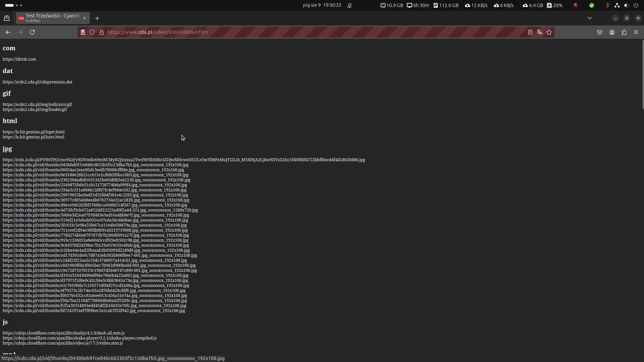Click the gif section heading
Image resolution: width=644 pixels, height=362 pixels.
(x=7, y=94)
